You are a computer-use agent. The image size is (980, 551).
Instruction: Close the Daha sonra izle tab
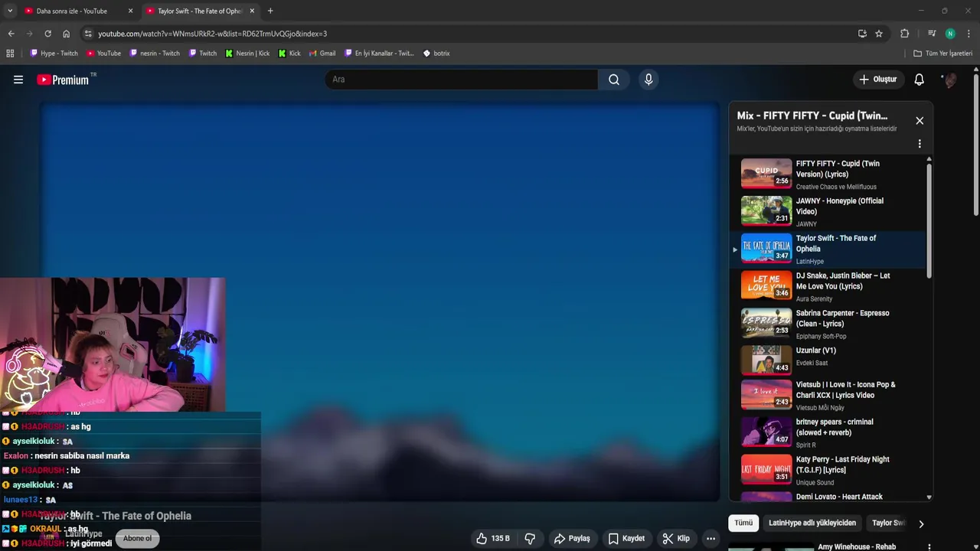coord(130,11)
